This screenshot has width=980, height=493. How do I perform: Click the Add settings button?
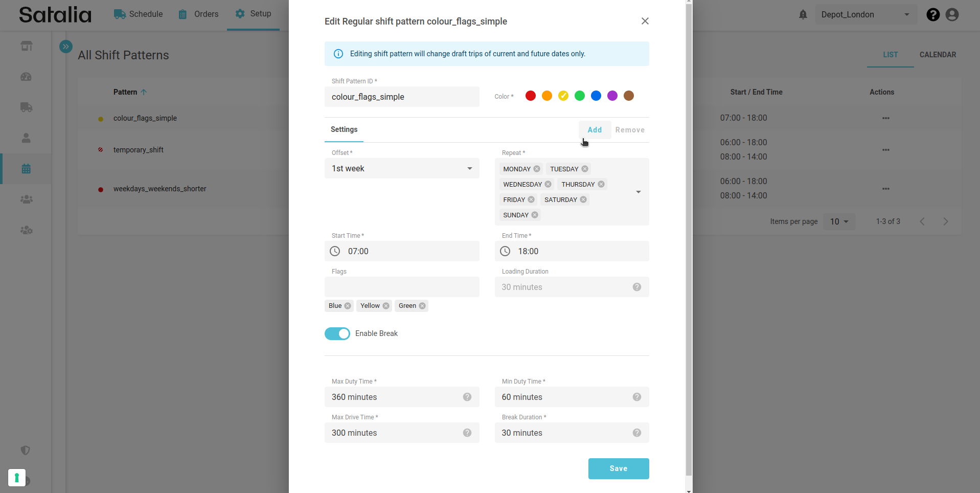(x=595, y=130)
